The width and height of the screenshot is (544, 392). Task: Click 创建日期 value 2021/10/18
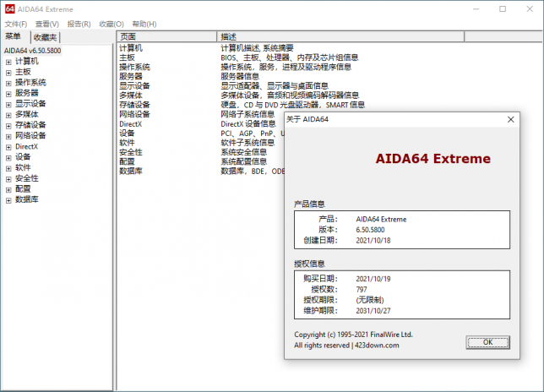click(x=373, y=241)
